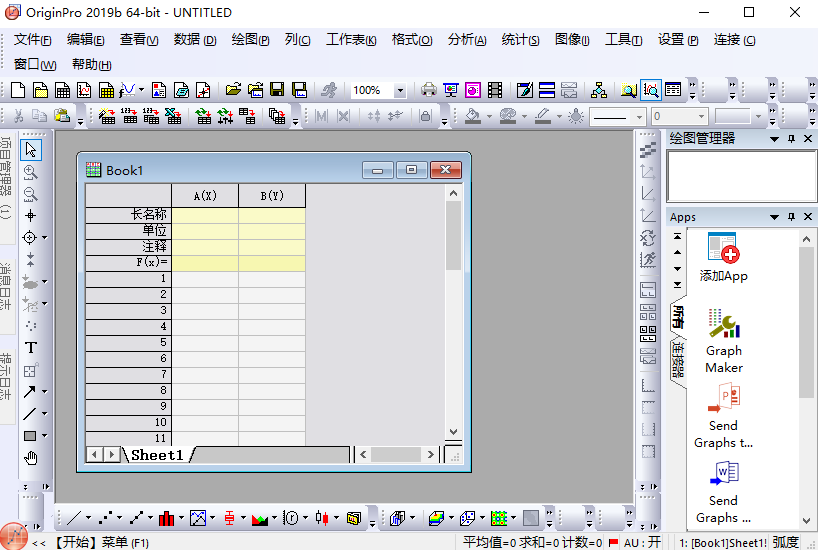The width and height of the screenshot is (818, 550).
Task: Select the Pointer tool in left toolbar
Action: 31,150
